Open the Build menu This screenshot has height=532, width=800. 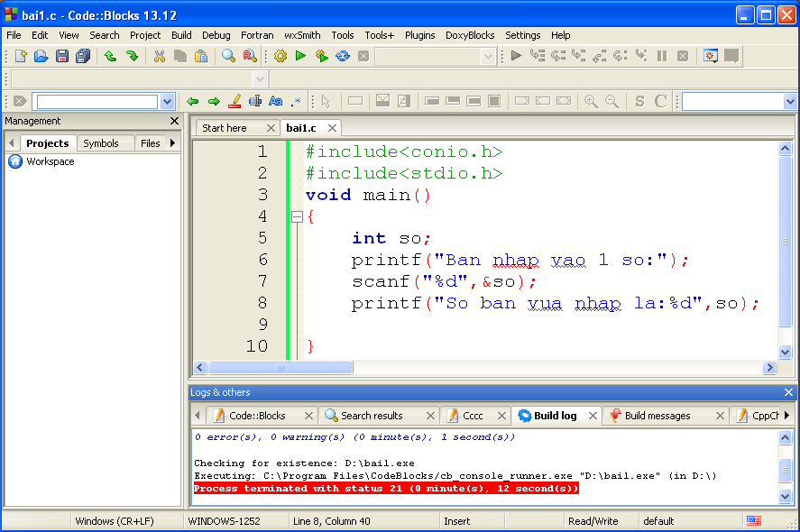point(181,35)
